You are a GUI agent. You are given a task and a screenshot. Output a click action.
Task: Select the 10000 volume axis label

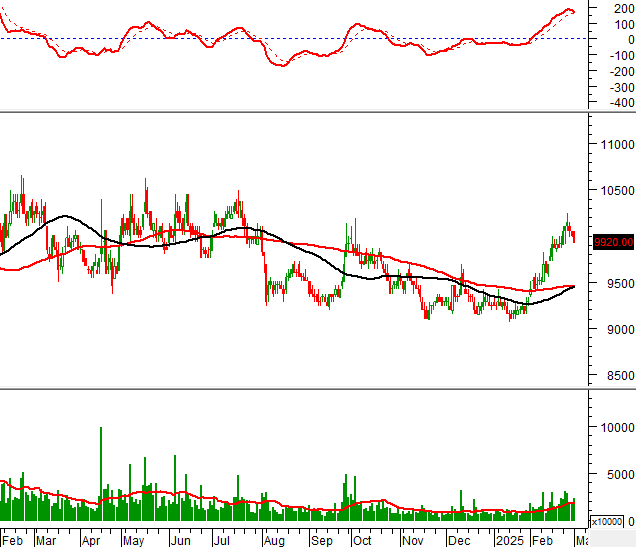(617, 427)
